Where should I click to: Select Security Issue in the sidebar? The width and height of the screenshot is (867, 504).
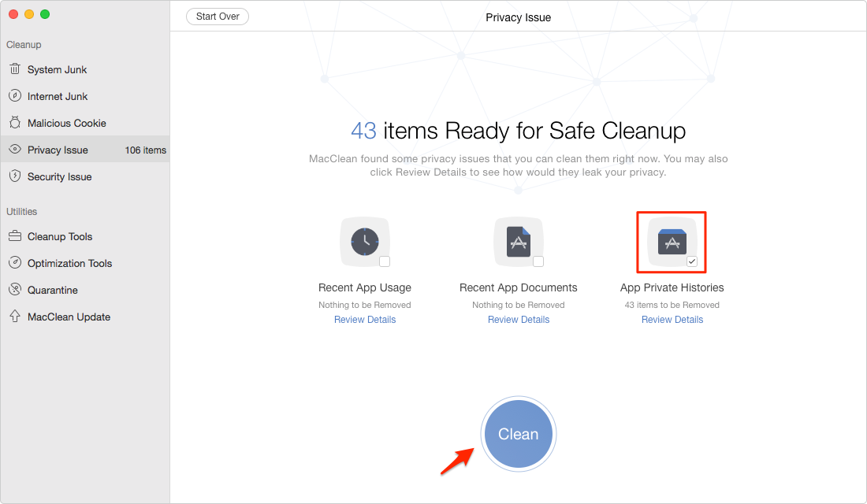(60, 176)
